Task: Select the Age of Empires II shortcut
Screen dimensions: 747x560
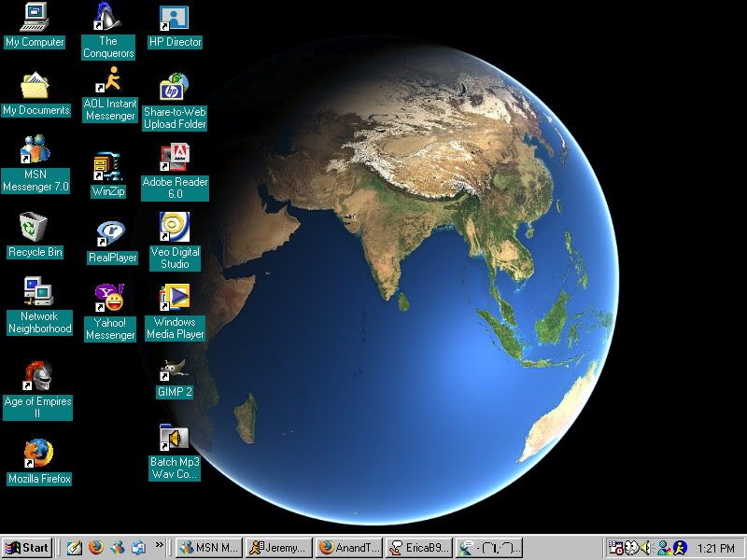Action: point(38,377)
